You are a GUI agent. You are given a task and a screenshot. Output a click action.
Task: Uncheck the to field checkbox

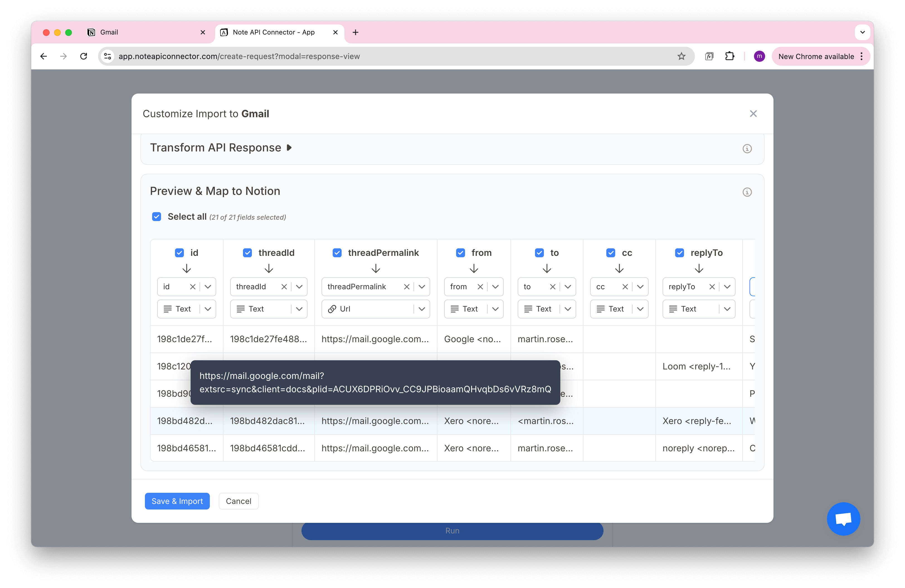point(539,253)
